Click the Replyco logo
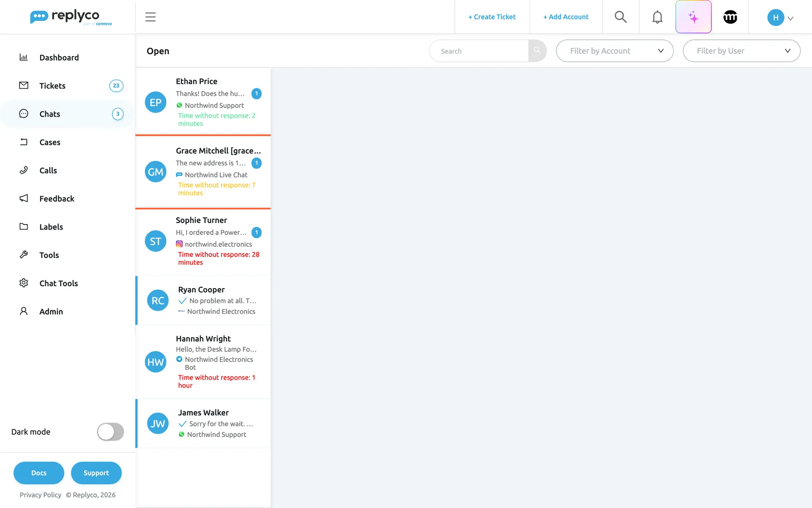812x508 pixels. tap(71, 17)
